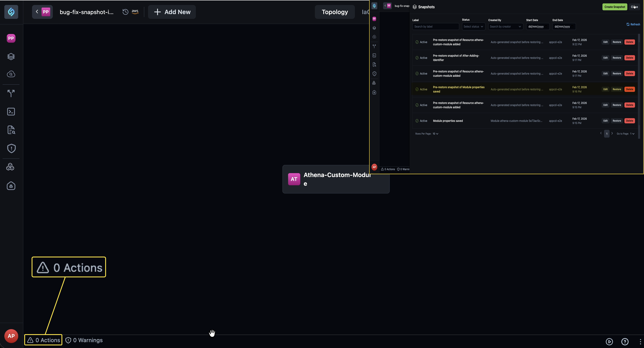Open the stacked cubes modules icon in sidebar
This screenshot has width=644, height=348.
pos(11,167)
